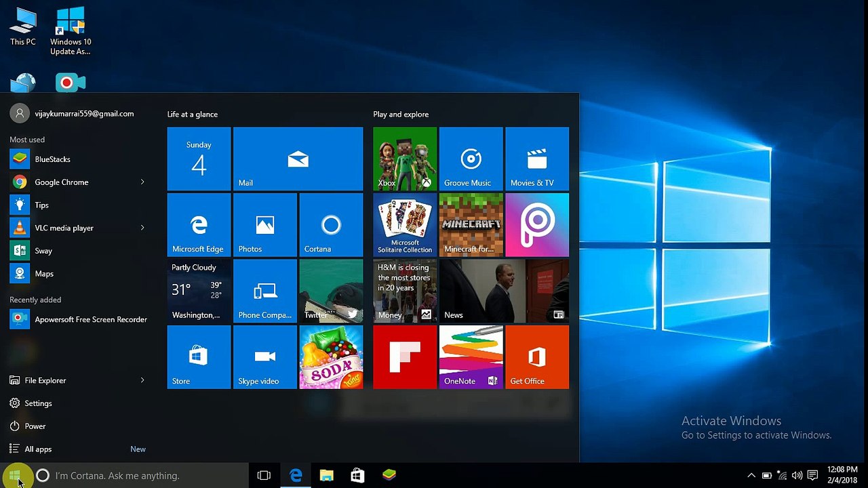868x488 pixels.
Task: Open the Twitter tile
Action: (331, 291)
